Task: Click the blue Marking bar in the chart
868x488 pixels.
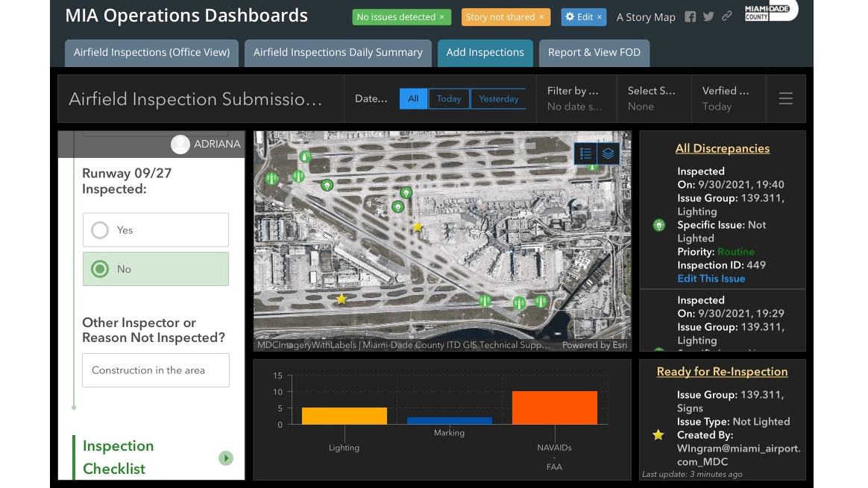Action: (x=449, y=421)
